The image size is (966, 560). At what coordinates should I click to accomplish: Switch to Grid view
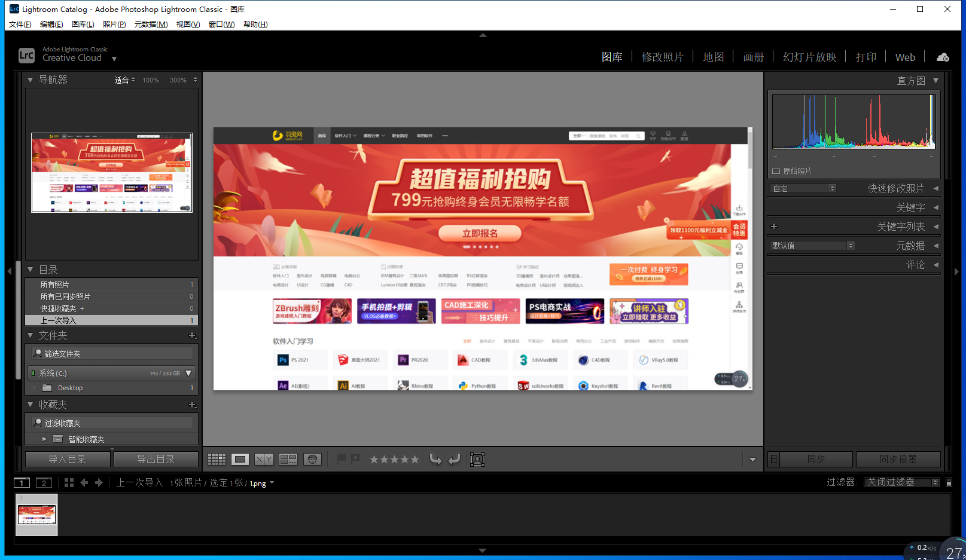(x=217, y=459)
